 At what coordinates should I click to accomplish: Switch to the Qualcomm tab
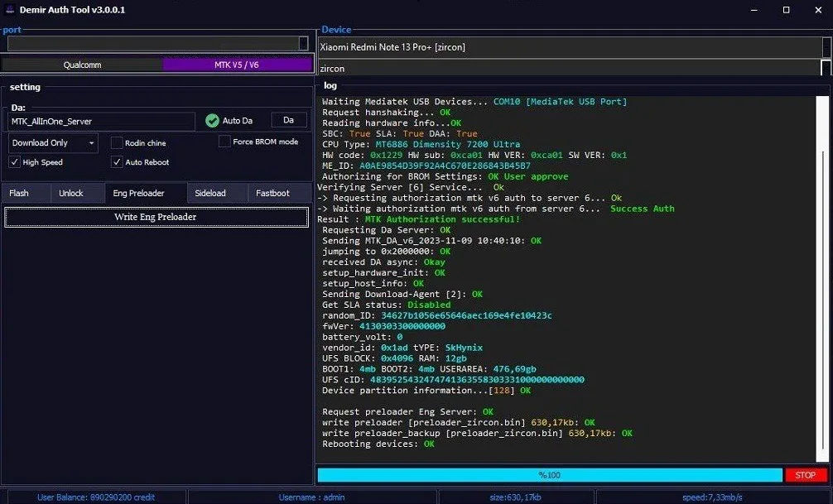click(82, 65)
